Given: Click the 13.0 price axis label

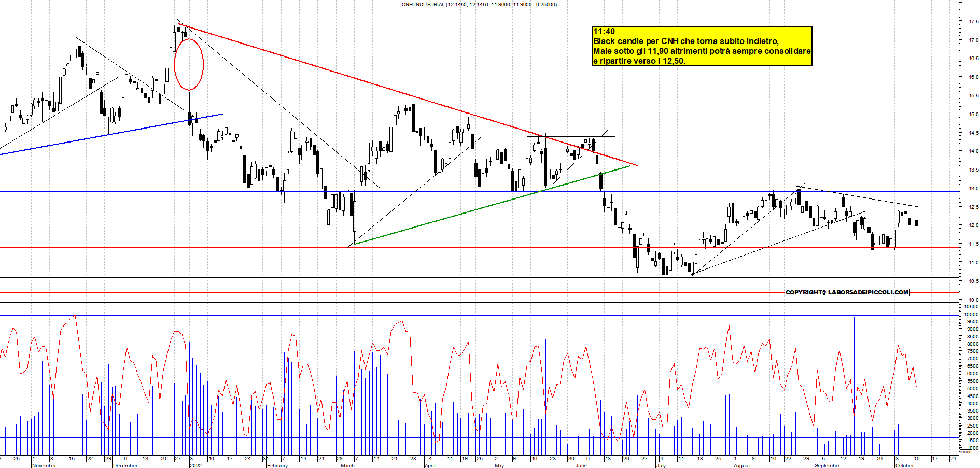Looking at the screenshot, I should click(x=973, y=189).
